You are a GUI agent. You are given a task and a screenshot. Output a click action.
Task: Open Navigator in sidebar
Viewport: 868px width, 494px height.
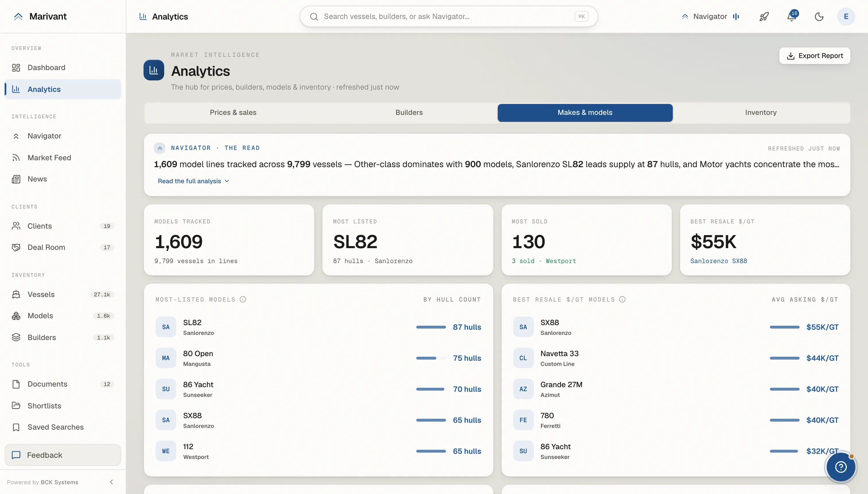coord(63,136)
